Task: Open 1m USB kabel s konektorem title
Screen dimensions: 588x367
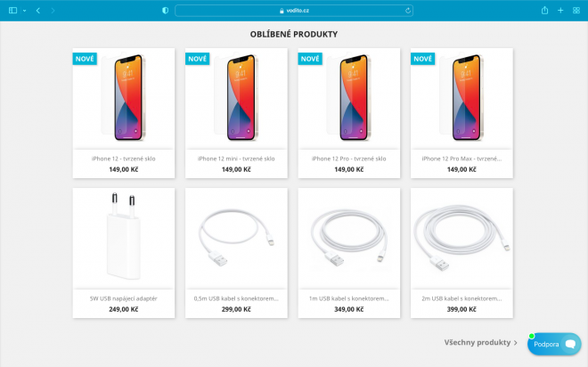Action: point(348,298)
